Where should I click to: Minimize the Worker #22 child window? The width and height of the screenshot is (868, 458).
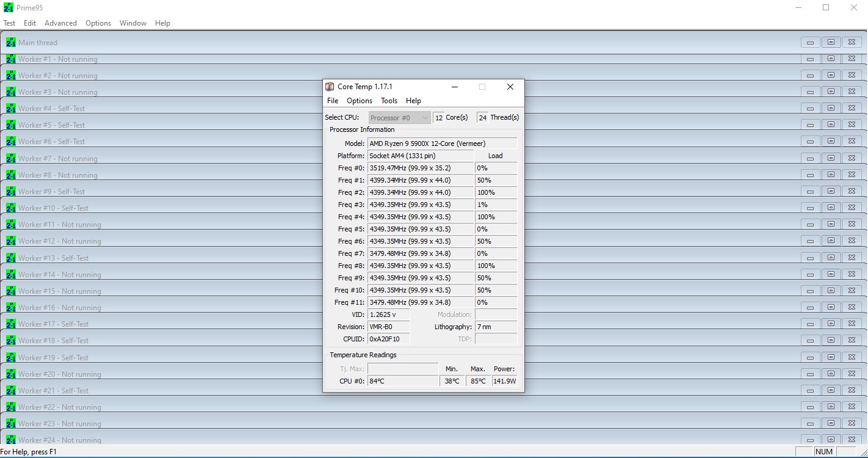pyautogui.click(x=810, y=407)
